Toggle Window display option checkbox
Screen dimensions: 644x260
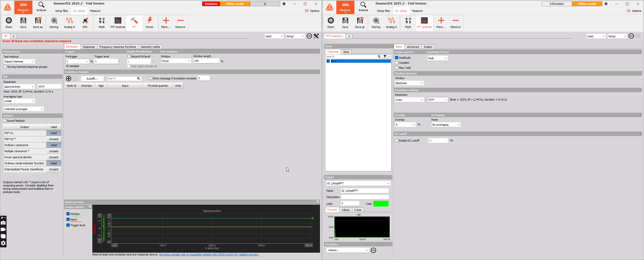coord(68,214)
